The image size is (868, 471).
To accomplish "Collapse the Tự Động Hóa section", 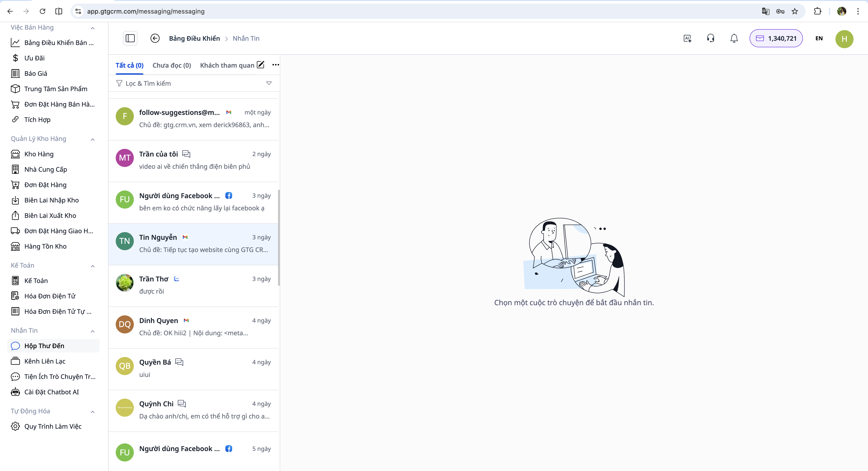I will pos(93,411).
